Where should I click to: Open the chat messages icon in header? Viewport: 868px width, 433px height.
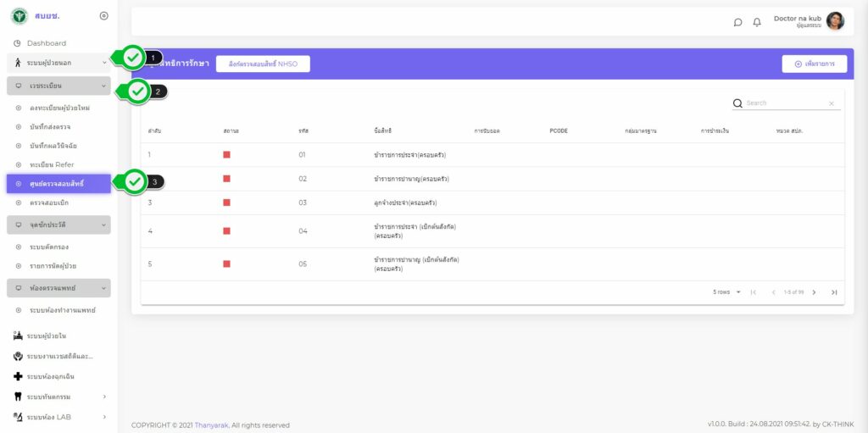tap(737, 22)
